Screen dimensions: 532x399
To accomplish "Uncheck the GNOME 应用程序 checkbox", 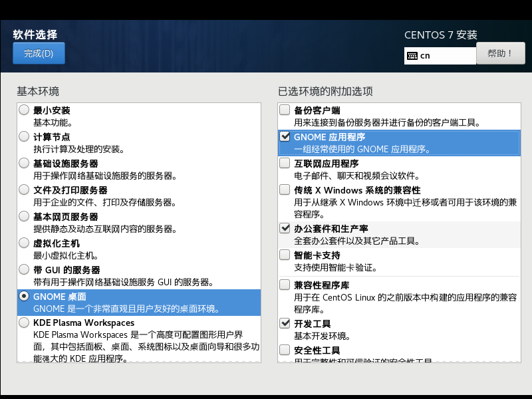I will 285,136.
